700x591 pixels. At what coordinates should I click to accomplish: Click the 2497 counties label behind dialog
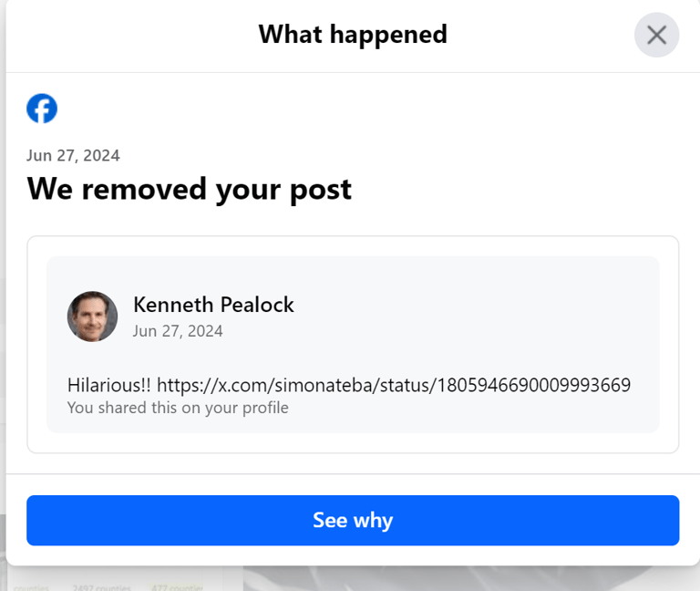point(101,587)
